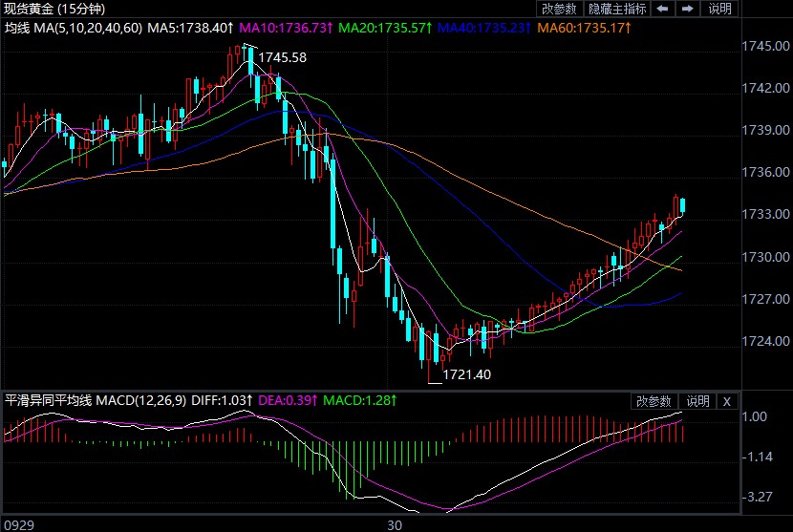The image size is (793, 532).
Task: Click the 1730.00 price axis label
Action: [x=765, y=257]
